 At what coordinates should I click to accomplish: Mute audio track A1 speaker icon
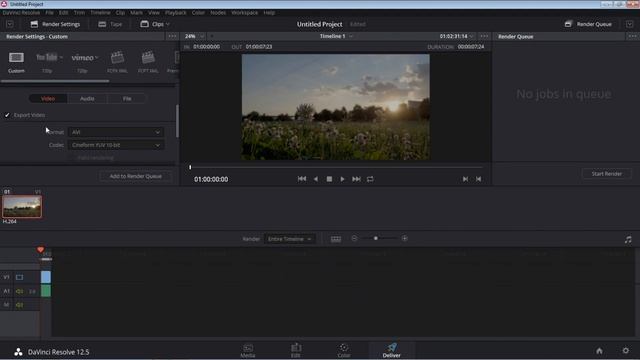tap(19, 291)
